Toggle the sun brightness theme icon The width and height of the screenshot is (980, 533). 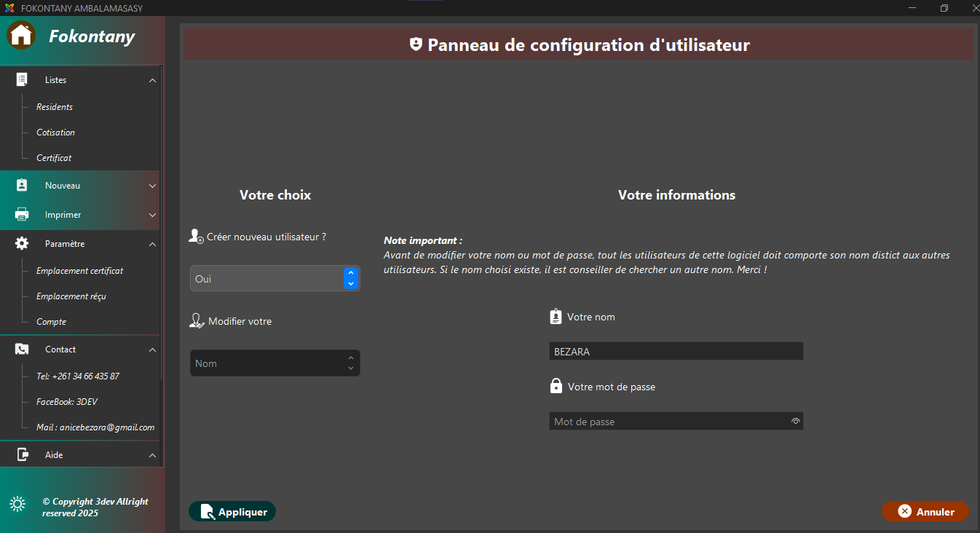pyautogui.click(x=17, y=504)
